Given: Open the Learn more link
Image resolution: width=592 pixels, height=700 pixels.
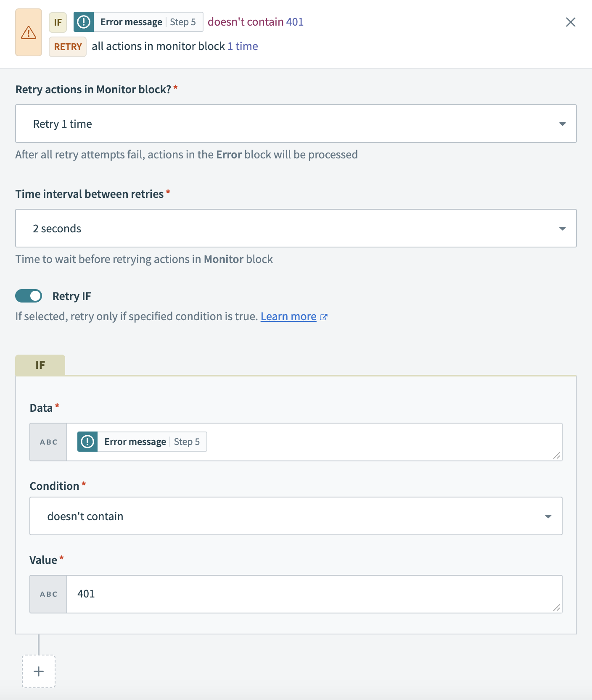Looking at the screenshot, I should coord(288,316).
